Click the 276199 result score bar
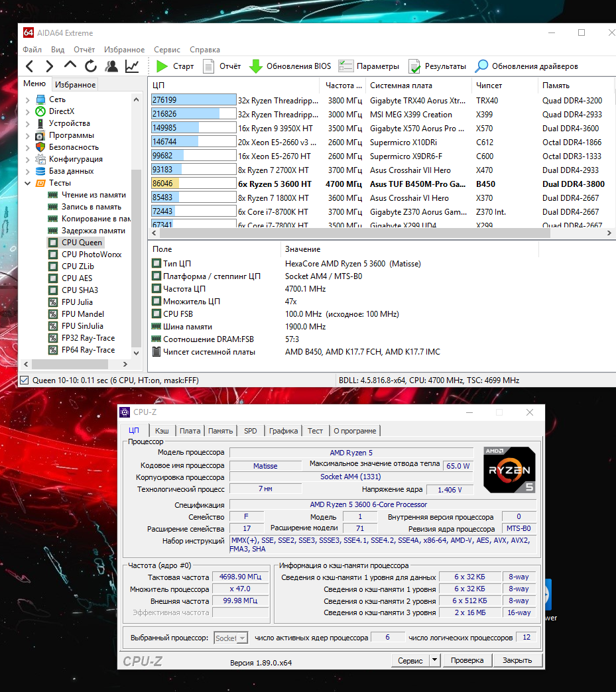This screenshot has height=692, width=616. tap(194, 100)
